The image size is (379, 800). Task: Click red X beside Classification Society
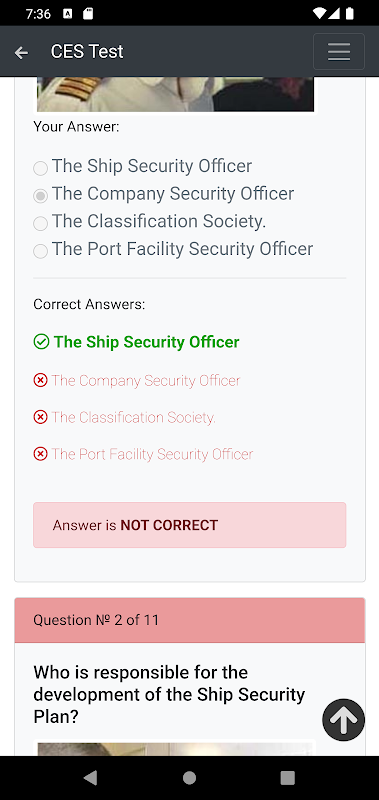[40, 417]
